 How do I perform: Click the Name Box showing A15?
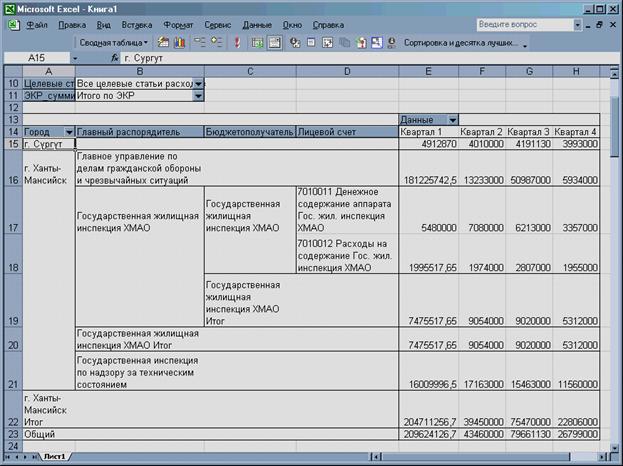point(37,58)
